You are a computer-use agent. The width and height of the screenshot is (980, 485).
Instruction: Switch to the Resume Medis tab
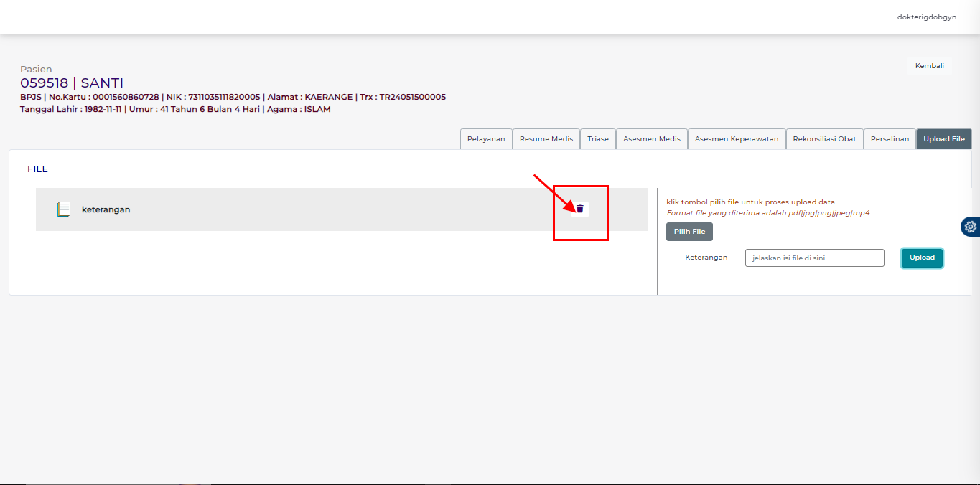pyautogui.click(x=546, y=139)
